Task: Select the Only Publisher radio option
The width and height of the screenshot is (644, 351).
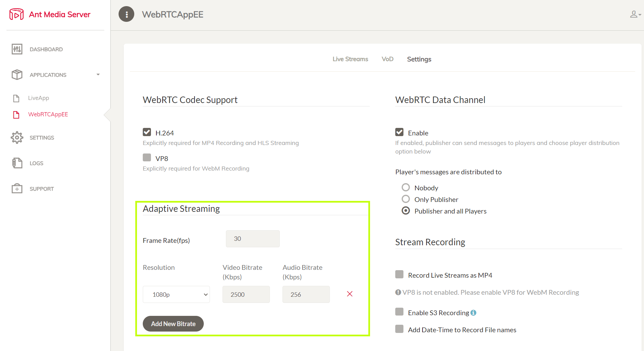Action: coord(406,199)
